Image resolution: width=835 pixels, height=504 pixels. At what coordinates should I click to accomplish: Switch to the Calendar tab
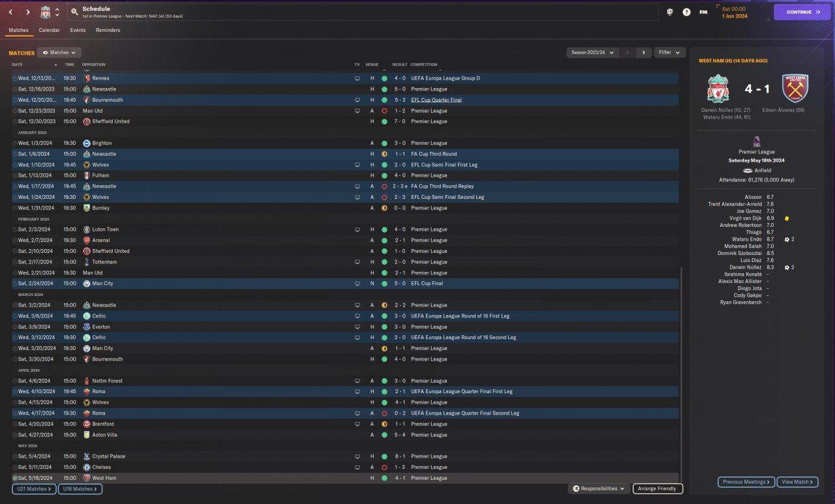(49, 31)
